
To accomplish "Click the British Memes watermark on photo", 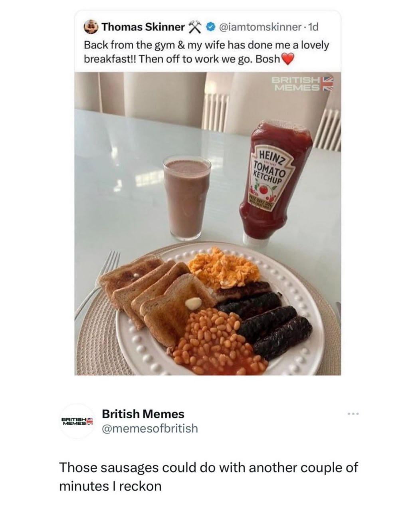I will coord(302,83).
